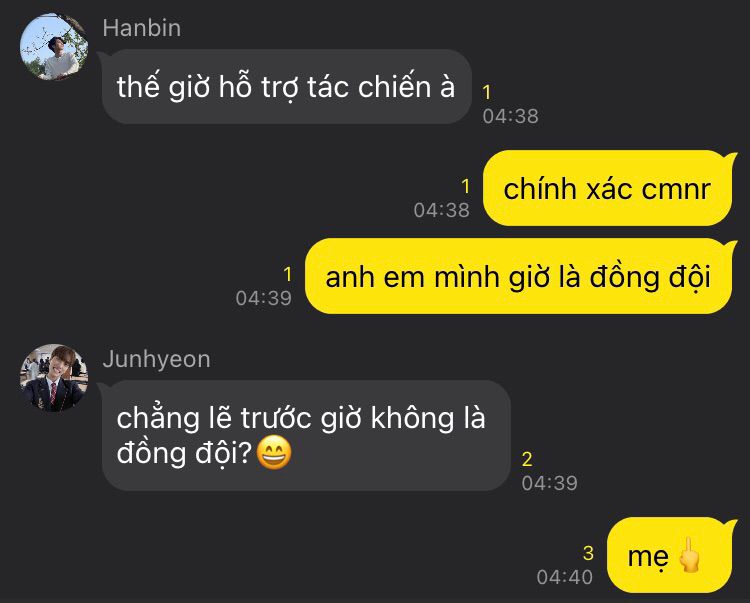Screen dimensions: 750x603
Task: Click unread count 1 beside Hanbin's message
Action: coord(487,92)
